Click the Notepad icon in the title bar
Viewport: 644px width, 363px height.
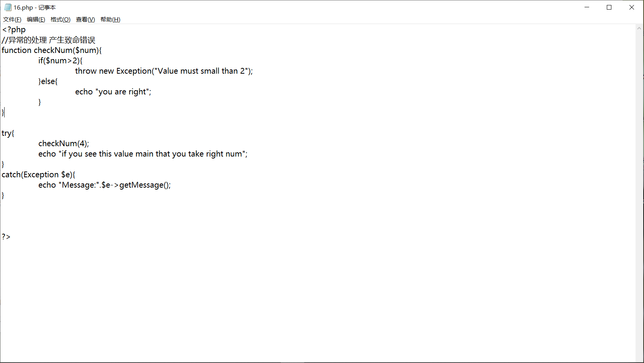point(8,7)
